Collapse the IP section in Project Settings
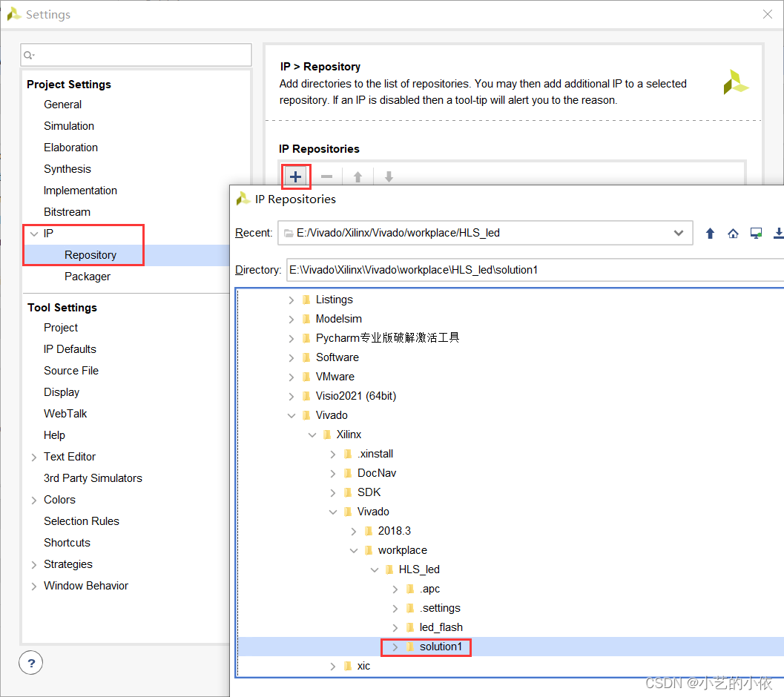This screenshot has height=697, width=784. coord(34,234)
